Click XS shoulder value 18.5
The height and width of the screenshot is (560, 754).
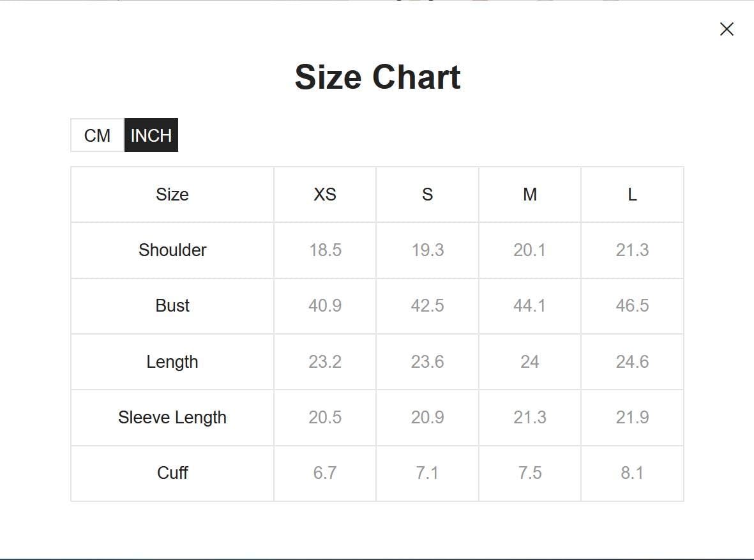(x=325, y=250)
